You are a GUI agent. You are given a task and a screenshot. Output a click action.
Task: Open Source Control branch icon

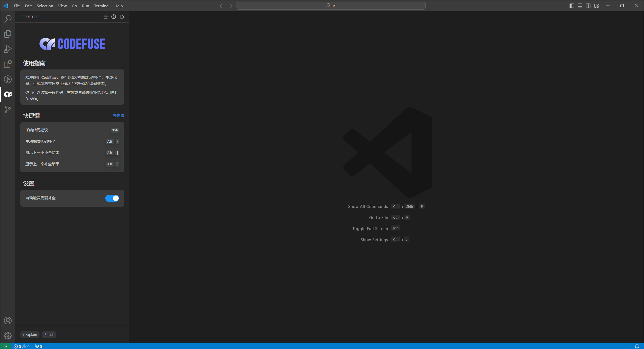click(x=8, y=109)
